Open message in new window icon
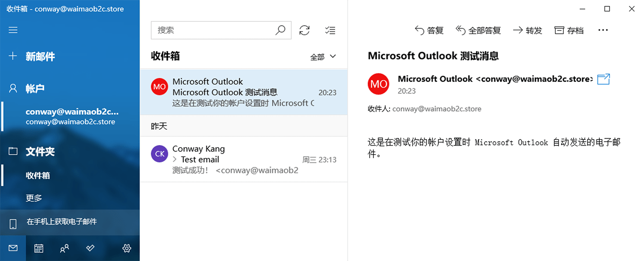Image resolution: width=644 pixels, height=261 pixels. pos(604,79)
